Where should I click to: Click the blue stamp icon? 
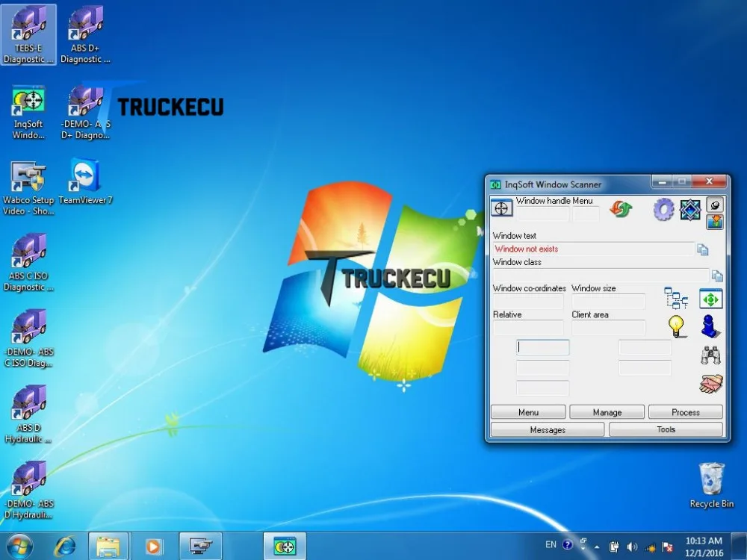[711, 327]
